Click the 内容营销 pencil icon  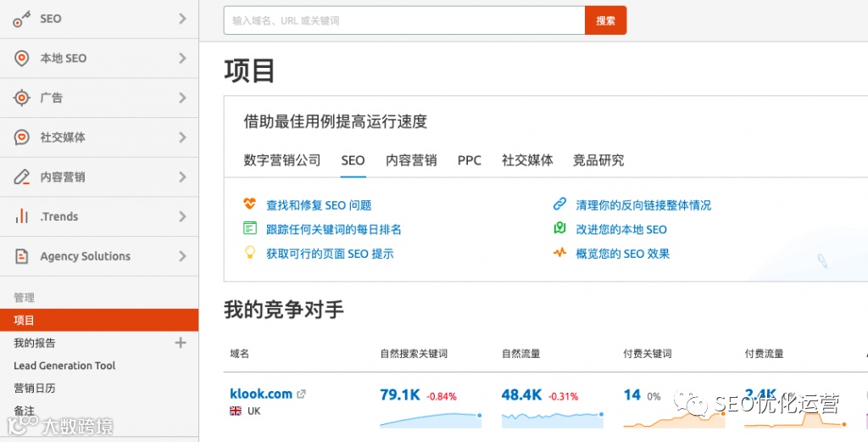pos(22,177)
